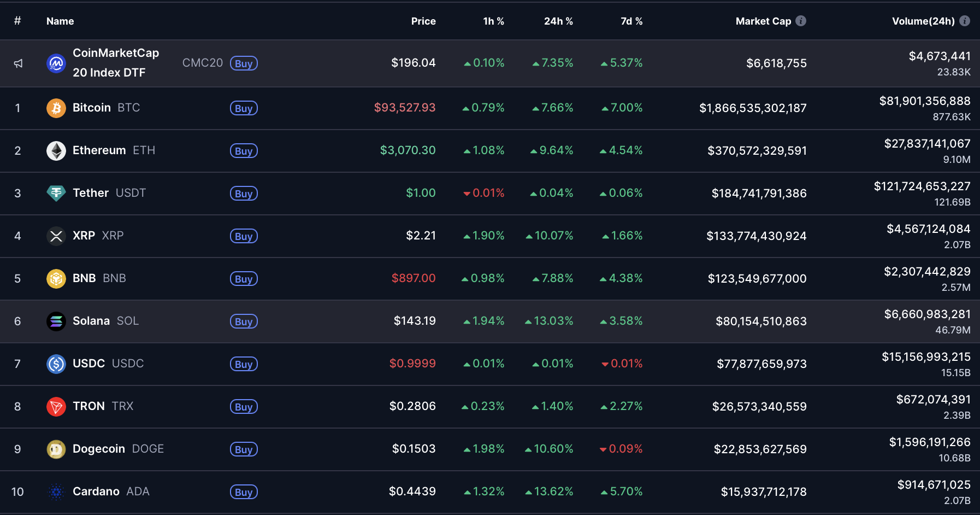Click the megaphone icon beside CMC20

tap(18, 63)
